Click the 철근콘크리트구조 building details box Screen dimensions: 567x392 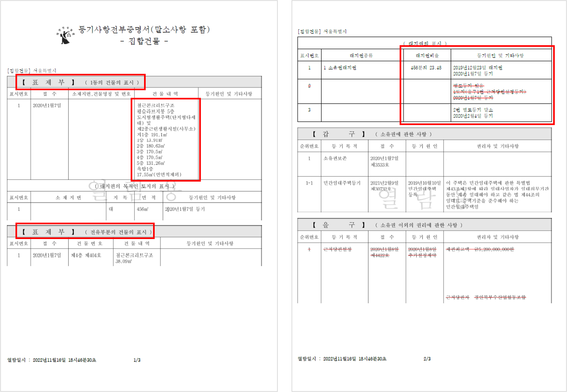[x=166, y=140]
